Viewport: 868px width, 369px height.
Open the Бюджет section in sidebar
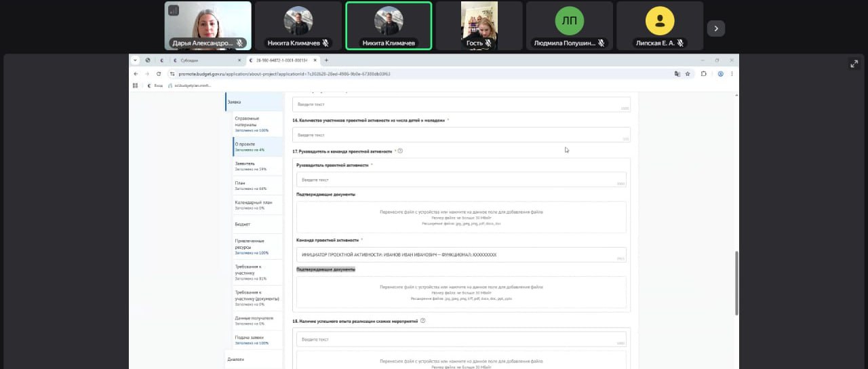[x=243, y=223]
